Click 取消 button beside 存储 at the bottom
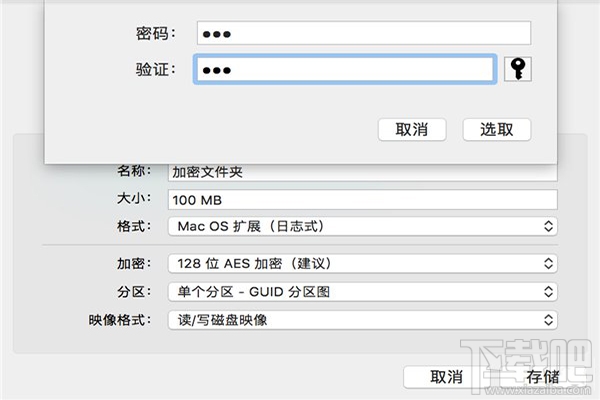The width and height of the screenshot is (600, 400). (446, 377)
